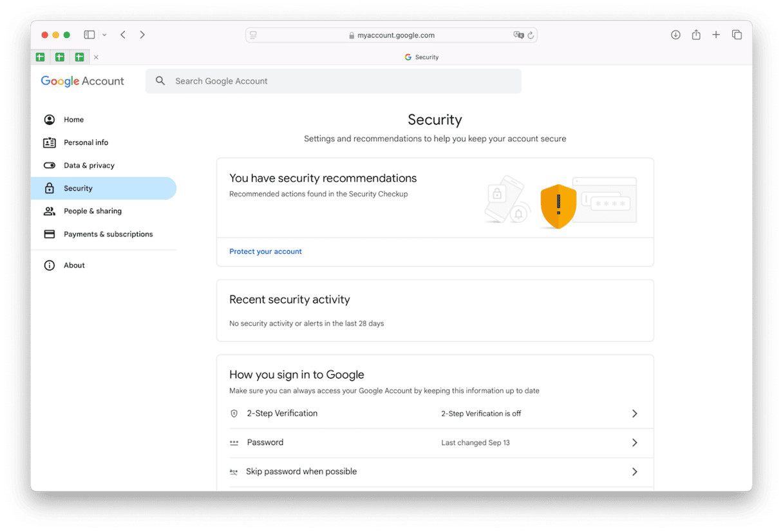Close the current tab with X
783x532 pixels.
pyautogui.click(x=96, y=57)
